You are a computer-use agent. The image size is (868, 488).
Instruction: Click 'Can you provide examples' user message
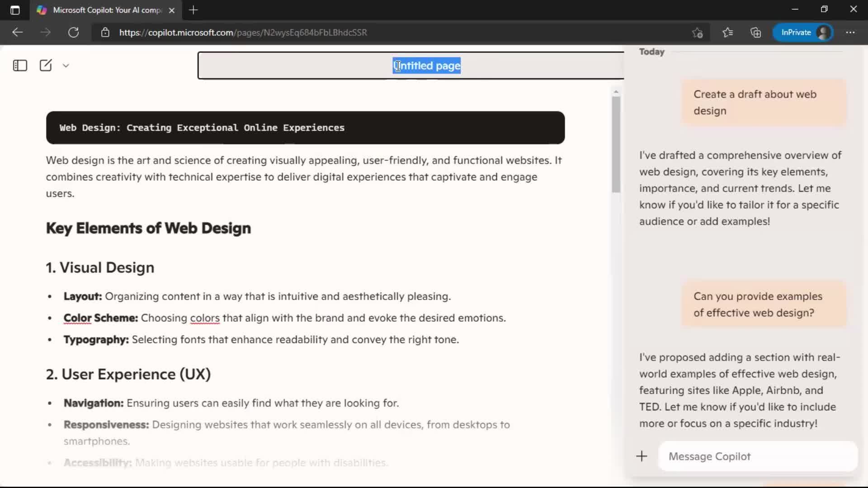tap(764, 305)
